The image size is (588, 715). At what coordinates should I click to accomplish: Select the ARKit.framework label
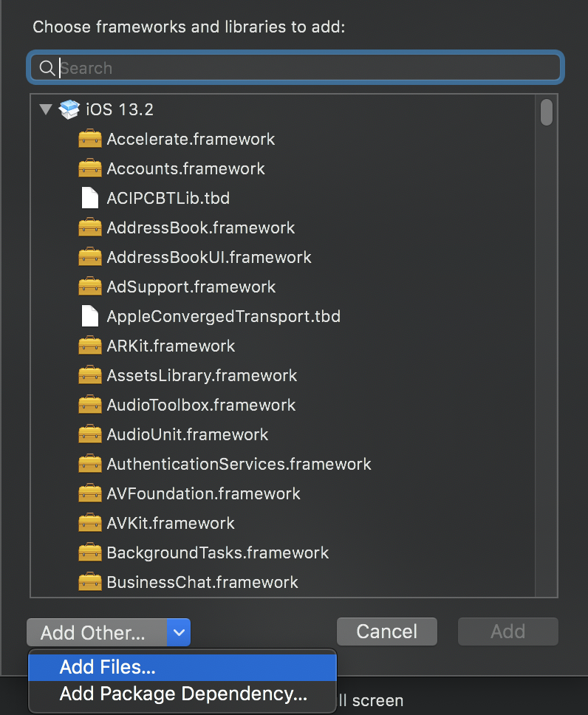click(171, 346)
